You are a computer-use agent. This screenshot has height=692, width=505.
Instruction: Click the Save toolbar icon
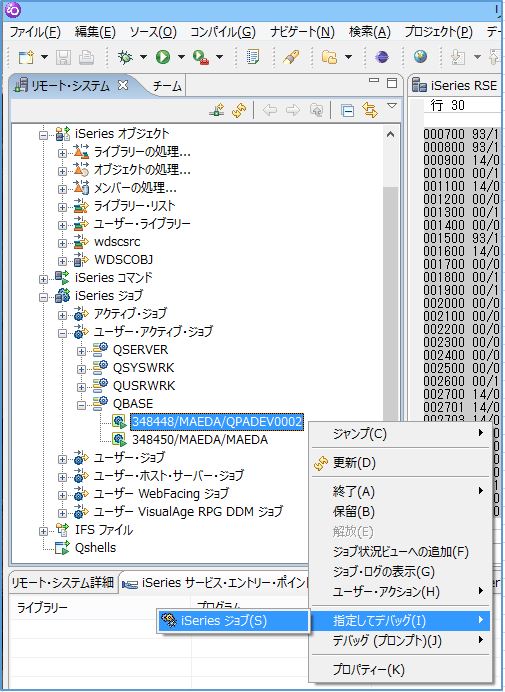tap(63, 57)
